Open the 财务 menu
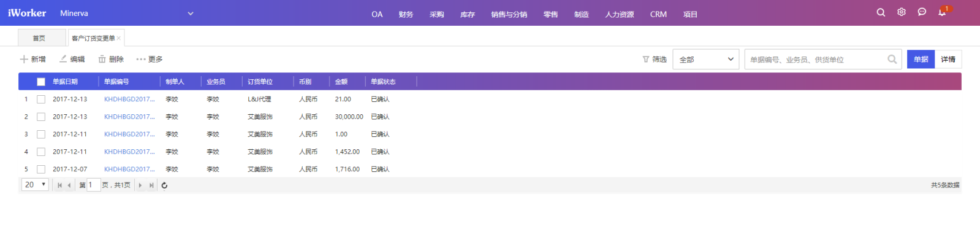This screenshot has width=980, height=226. point(406,14)
